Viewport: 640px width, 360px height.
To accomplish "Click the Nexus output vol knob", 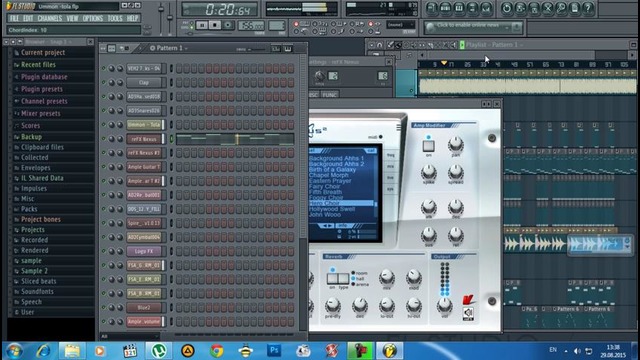I will pos(444,304).
